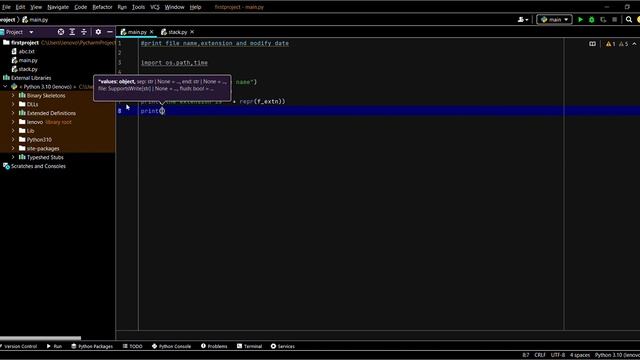Open the Code menu
The width and height of the screenshot is (640, 360).
click(x=80, y=7)
